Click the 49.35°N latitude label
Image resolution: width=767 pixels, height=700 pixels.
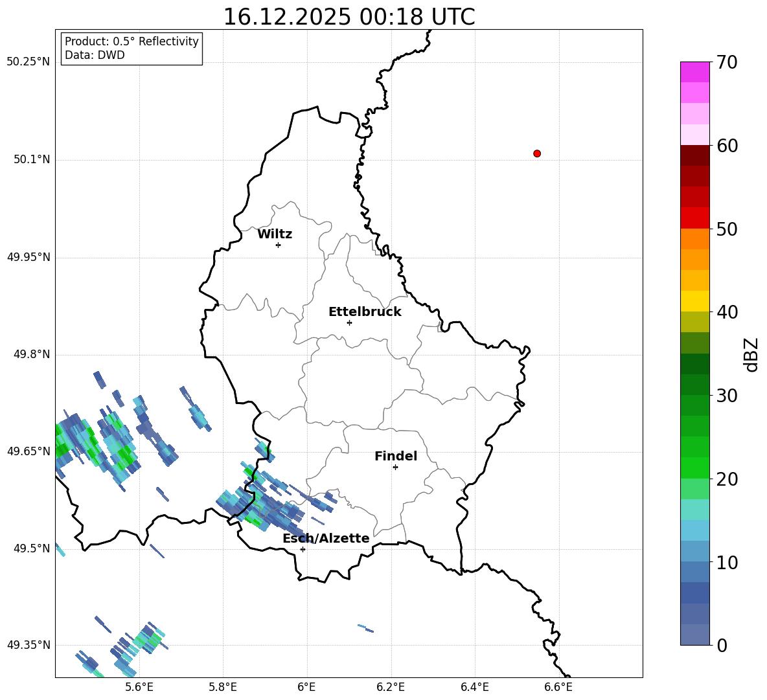29,645
